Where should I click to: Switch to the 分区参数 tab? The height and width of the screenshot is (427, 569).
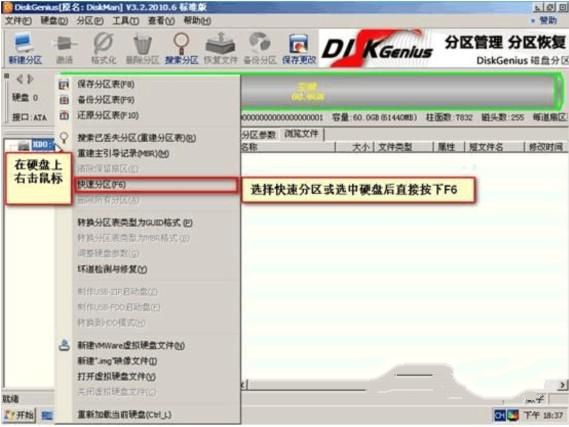[259, 135]
